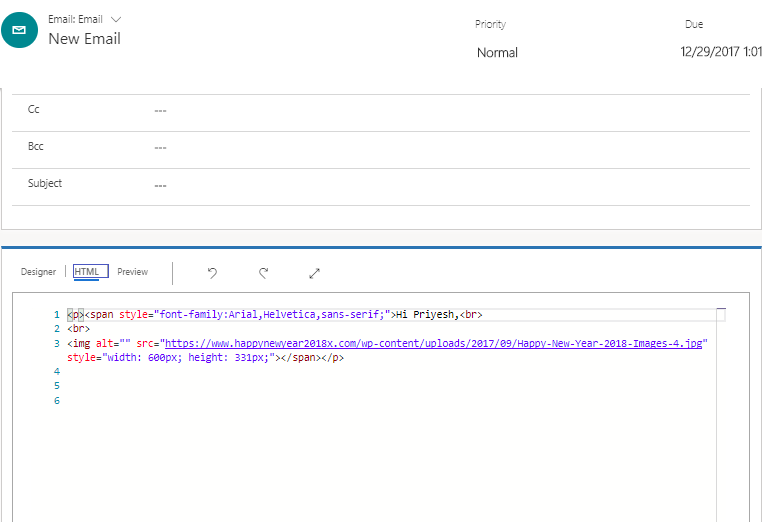762x522 pixels.
Task: Click the teal email entity icon
Action: click(x=19, y=30)
